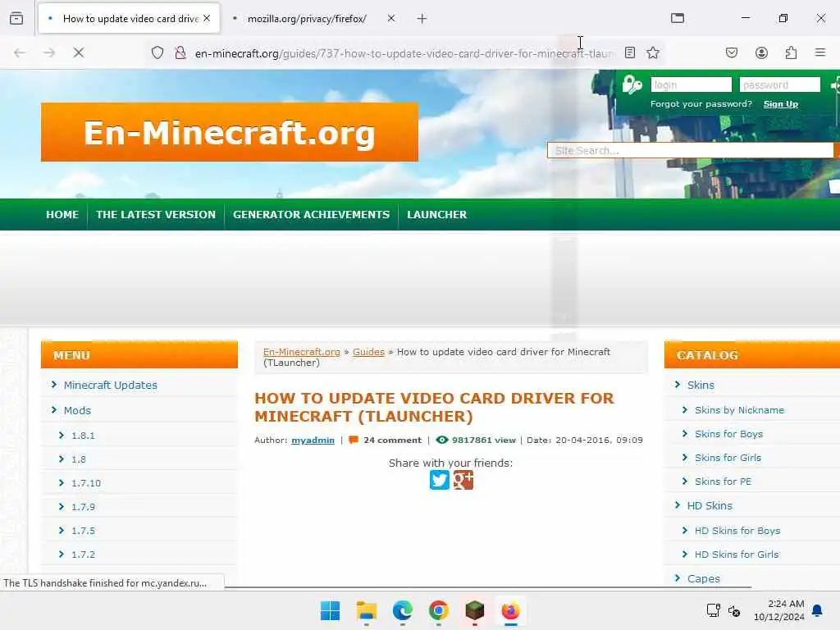Click the password input field
Image resolution: width=840 pixels, height=630 pixels.
coord(780,84)
